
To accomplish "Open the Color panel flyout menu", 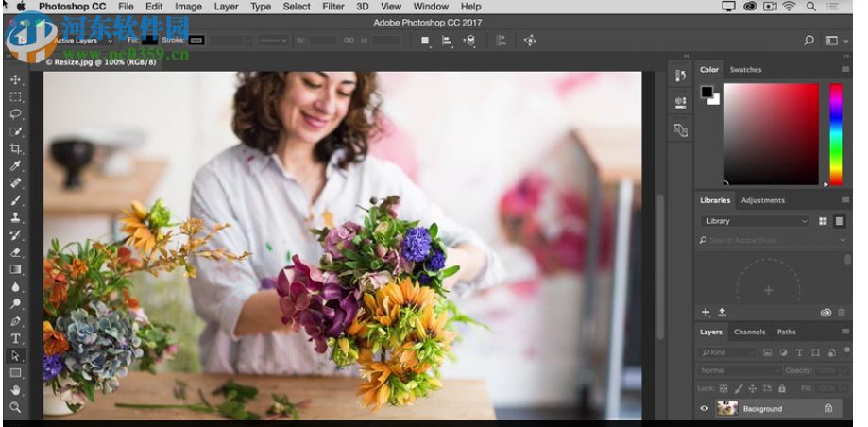I will point(845,69).
